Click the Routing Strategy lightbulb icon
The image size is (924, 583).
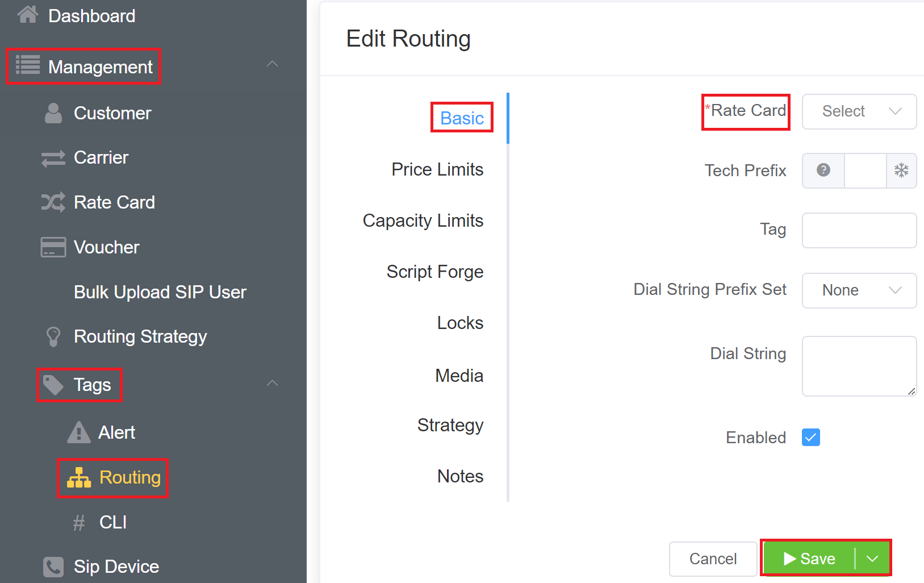(53, 336)
